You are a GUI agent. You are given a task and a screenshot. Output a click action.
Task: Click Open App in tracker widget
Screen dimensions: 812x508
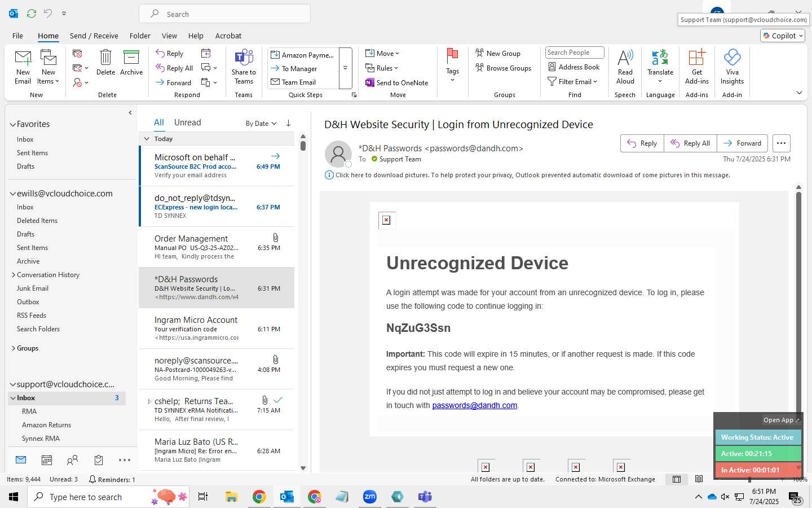pos(781,420)
